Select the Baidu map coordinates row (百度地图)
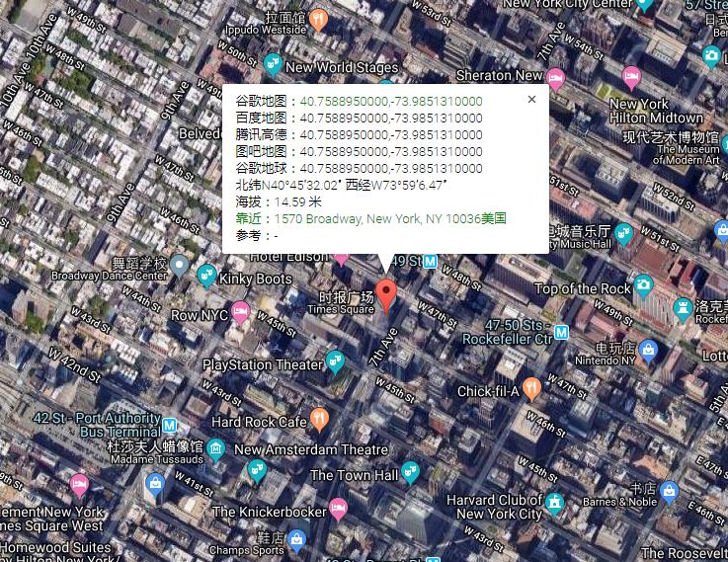The height and width of the screenshot is (562, 728). tap(359, 118)
